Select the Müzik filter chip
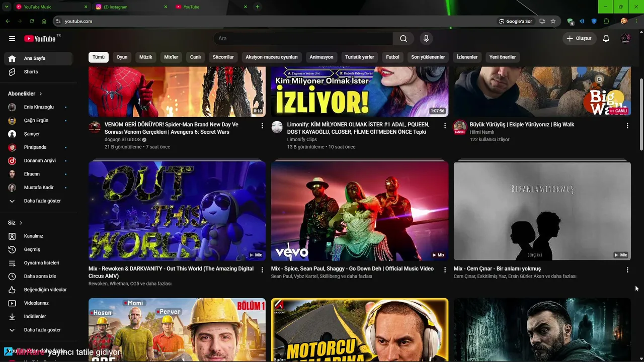 pos(146,57)
